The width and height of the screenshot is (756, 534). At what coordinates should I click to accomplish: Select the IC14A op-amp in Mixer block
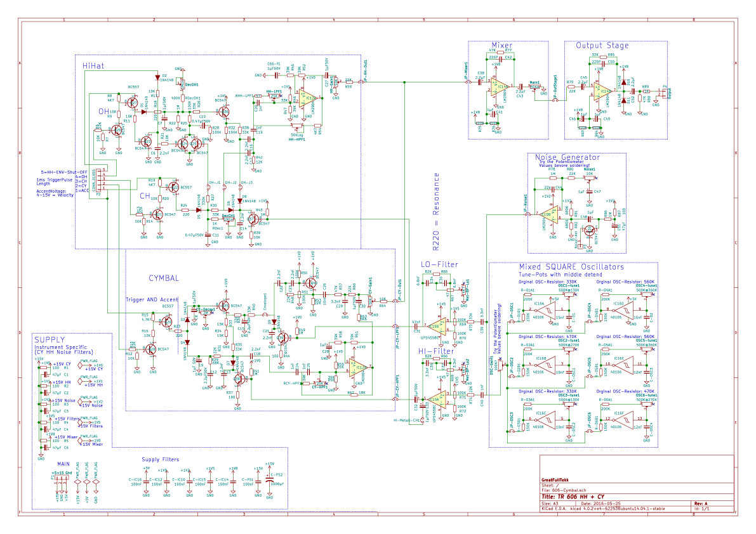[499, 86]
